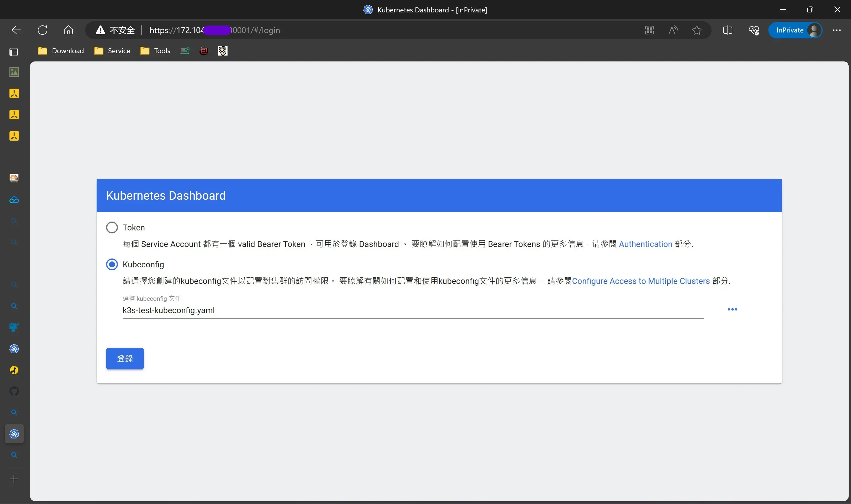851x504 pixels.
Task: Open the split screen icon
Action: click(727, 30)
